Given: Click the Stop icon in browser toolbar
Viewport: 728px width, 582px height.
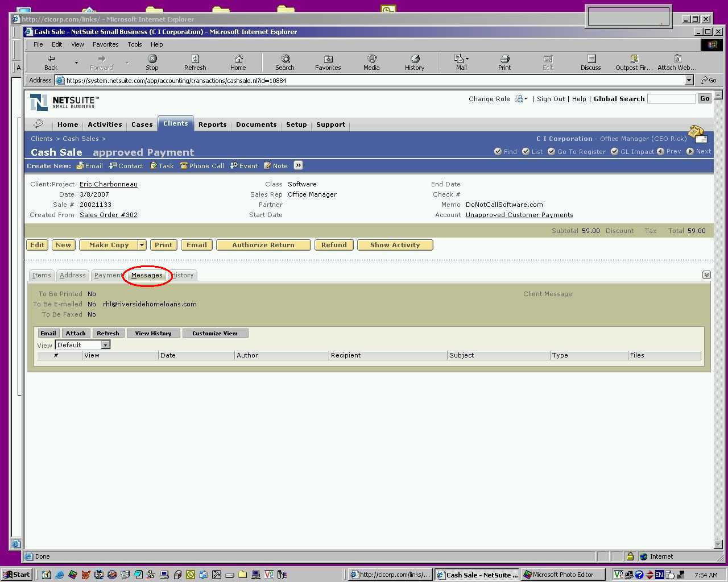Looking at the screenshot, I should [x=152, y=59].
